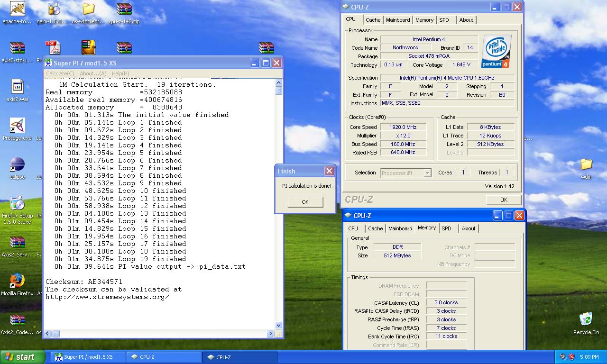607x364 pixels.
Task: Click OK in the Finish dialog
Action: coord(305,202)
